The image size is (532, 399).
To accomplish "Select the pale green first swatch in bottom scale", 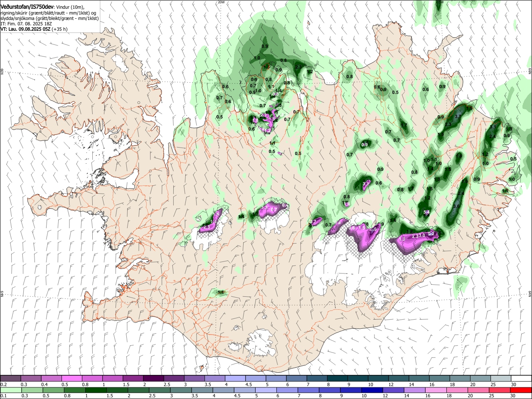I will click(10, 390).
